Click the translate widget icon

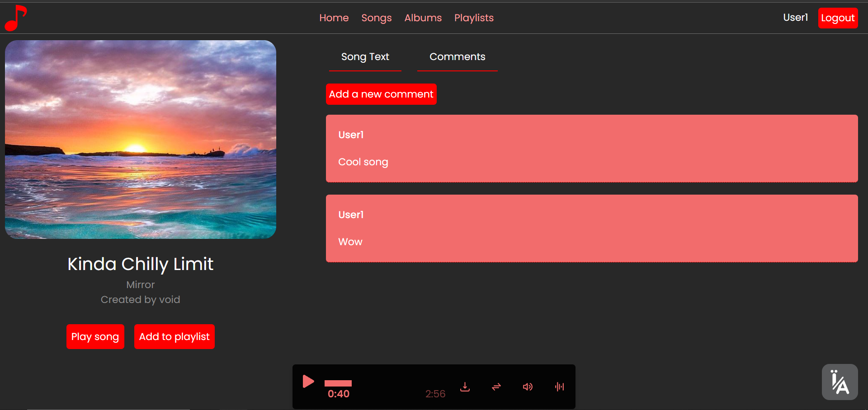pyautogui.click(x=840, y=382)
